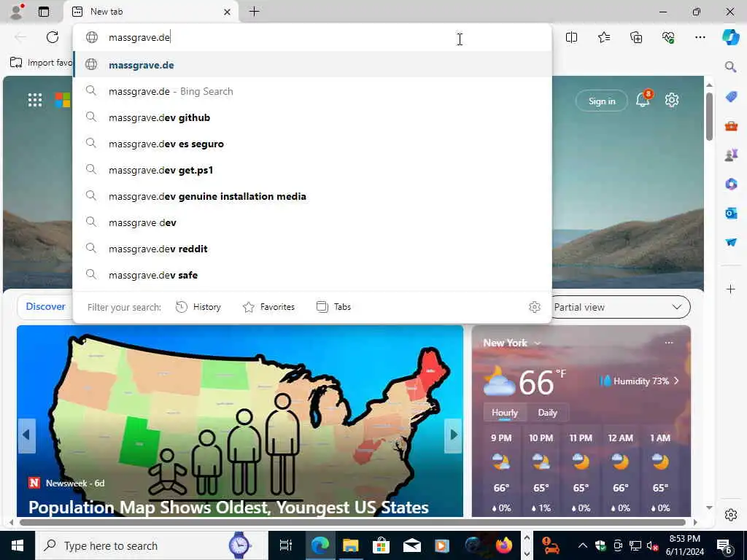Open Copilot sidebar icon
Image resolution: width=747 pixels, height=560 pixels.
point(731,37)
